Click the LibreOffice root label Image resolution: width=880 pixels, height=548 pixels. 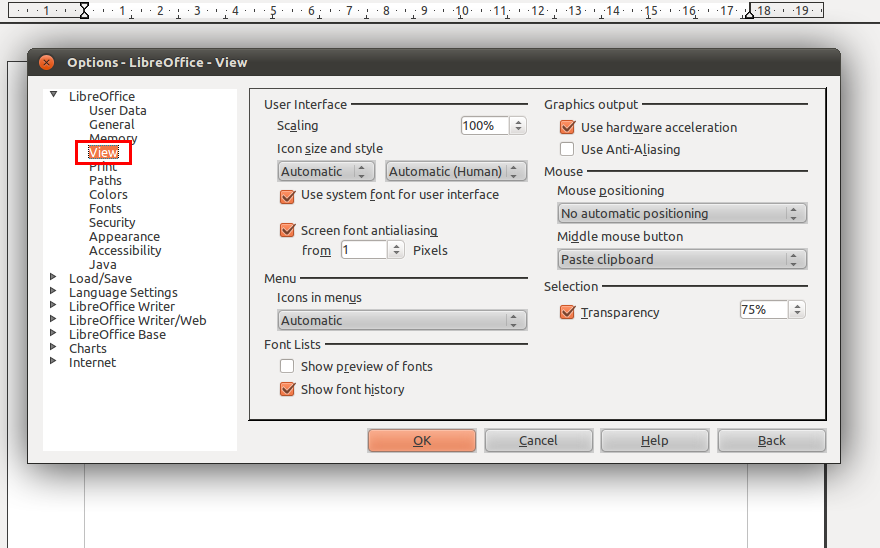[102, 97]
